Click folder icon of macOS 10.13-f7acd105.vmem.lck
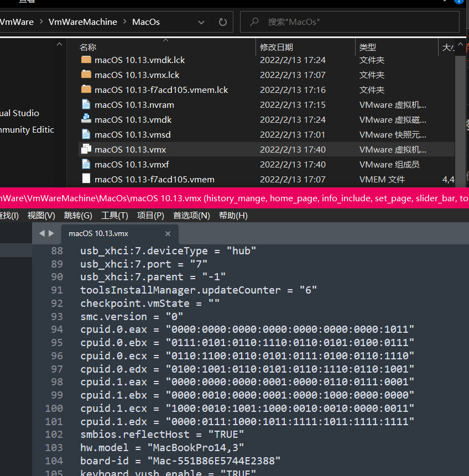 (86, 89)
